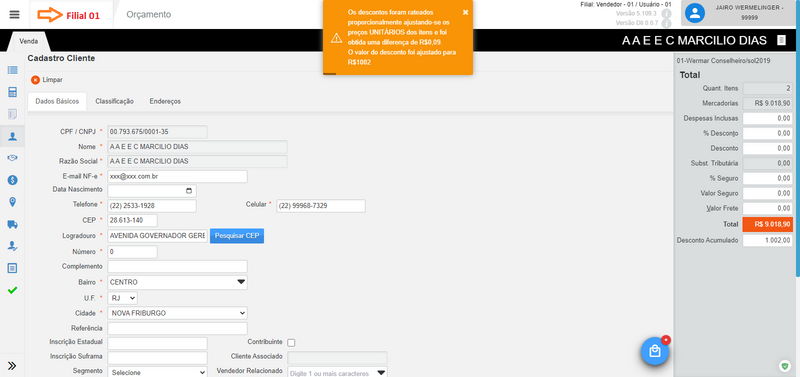Click the CPF / CNPJ field

click(158, 132)
